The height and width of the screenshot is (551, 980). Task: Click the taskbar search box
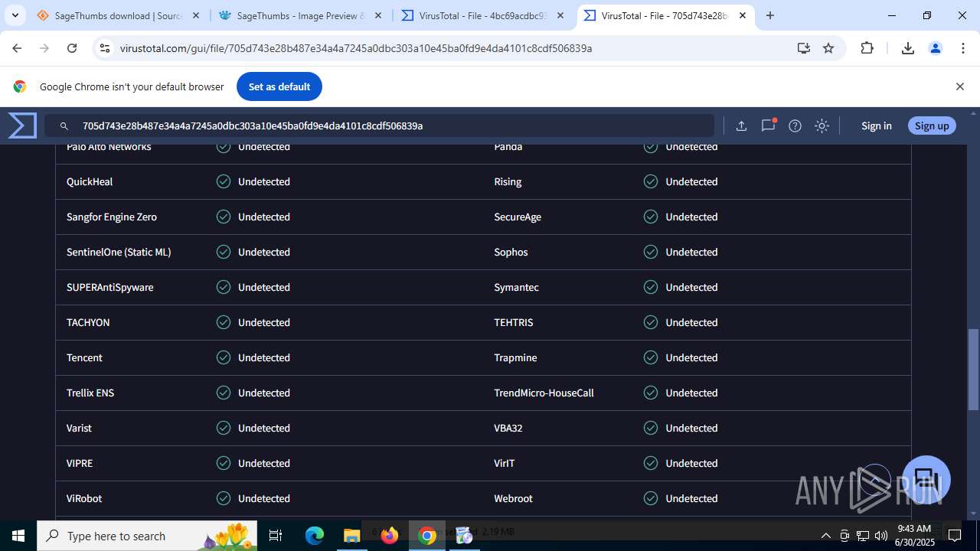click(x=148, y=536)
